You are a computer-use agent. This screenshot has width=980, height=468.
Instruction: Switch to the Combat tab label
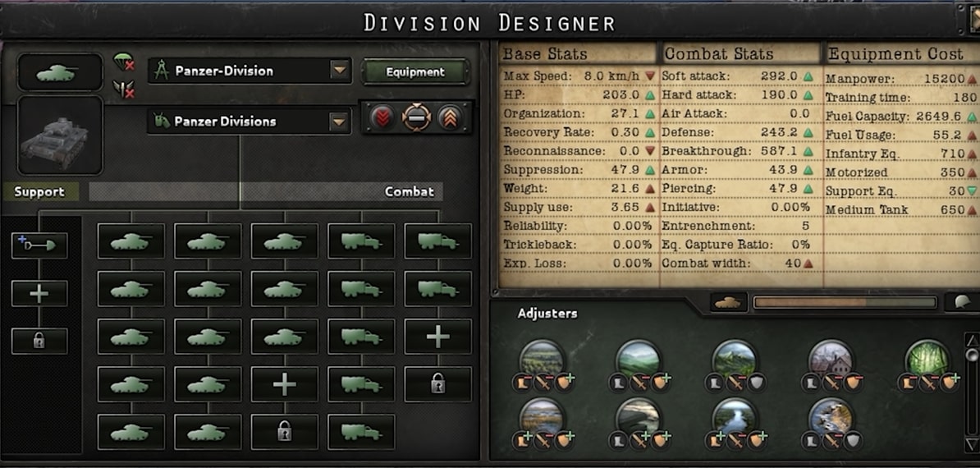410,192
